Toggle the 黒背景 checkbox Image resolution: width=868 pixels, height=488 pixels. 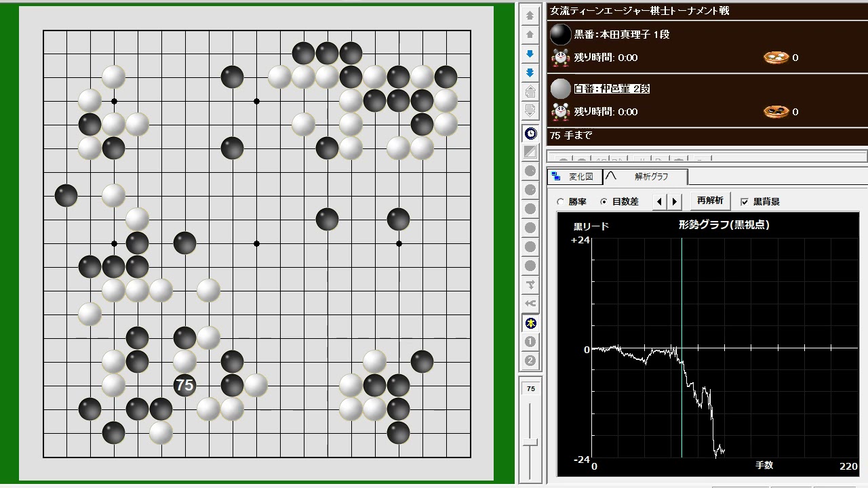[x=745, y=201]
